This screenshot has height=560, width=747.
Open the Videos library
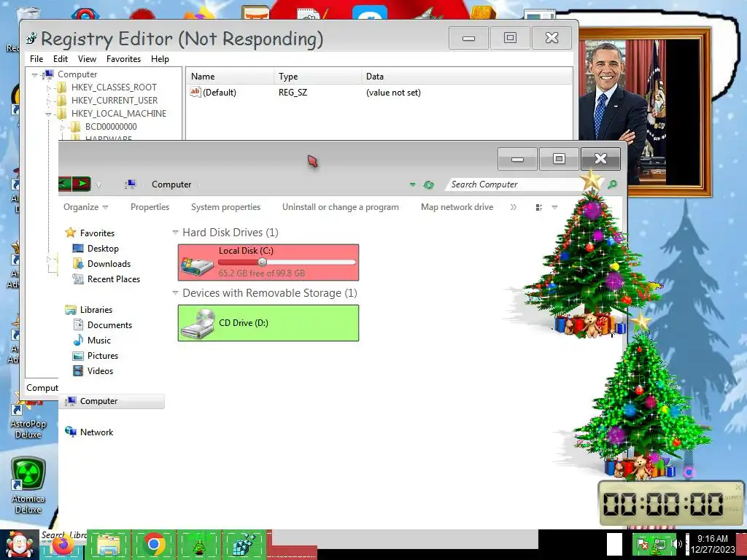click(x=100, y=371)
